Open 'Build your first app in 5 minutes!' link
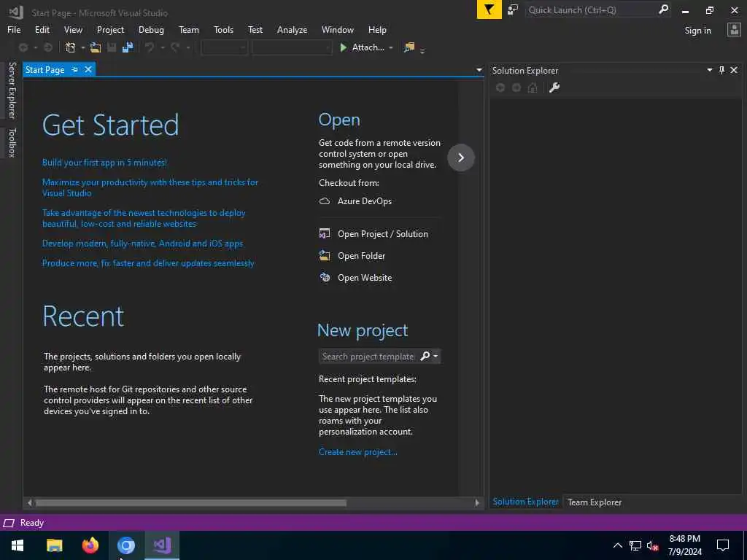 (104, 163)
